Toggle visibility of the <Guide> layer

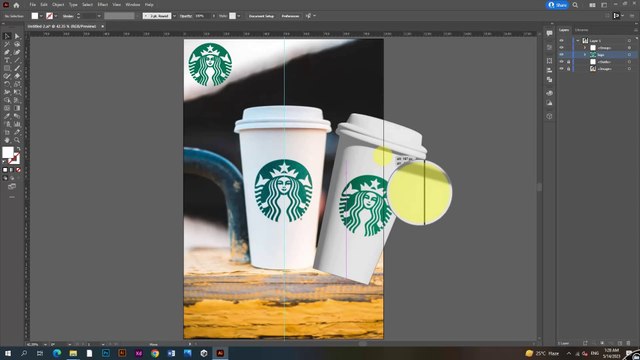pos(562,62)
